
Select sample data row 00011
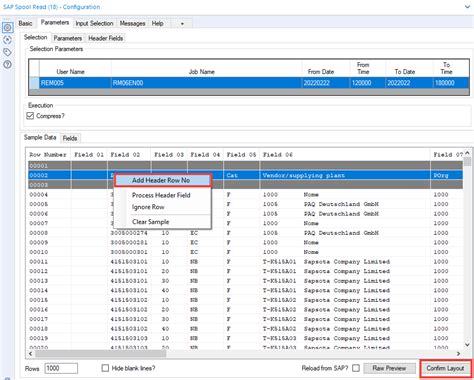coord(246,262)
